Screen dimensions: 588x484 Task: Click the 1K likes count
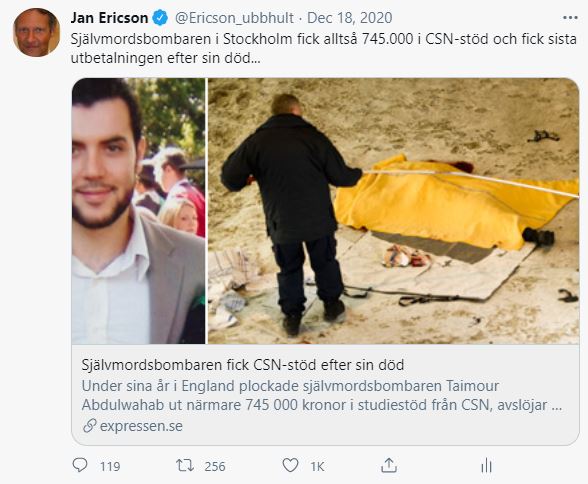click(317, 466)
